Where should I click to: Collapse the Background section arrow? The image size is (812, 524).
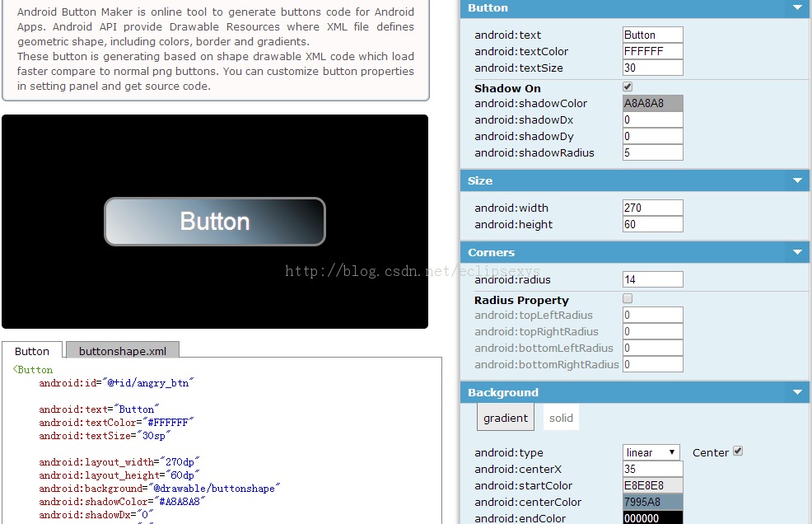point(796,392)
